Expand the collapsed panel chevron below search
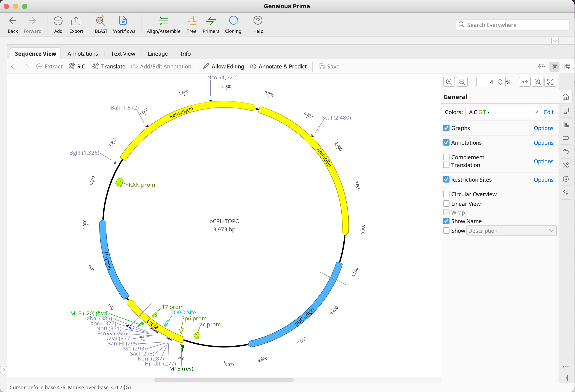 coord(555,41)
